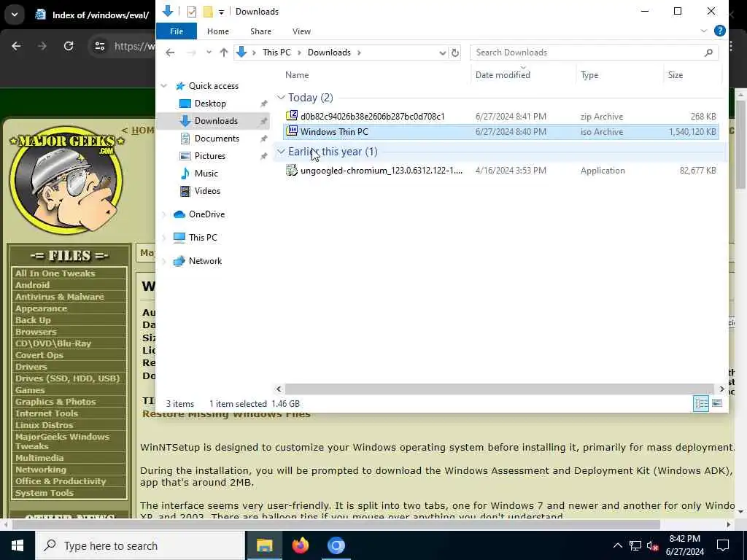Viewport: 747px width, 560px height.
Task: Select the d0b82c94026b38e2606b287bc0d708c1 zip file
Action: click(x=372, y=116)
